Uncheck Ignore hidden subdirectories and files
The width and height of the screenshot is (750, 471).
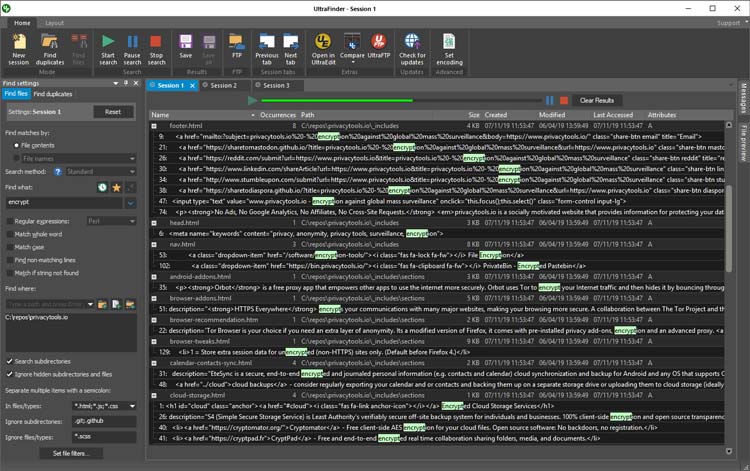(10, 374)
